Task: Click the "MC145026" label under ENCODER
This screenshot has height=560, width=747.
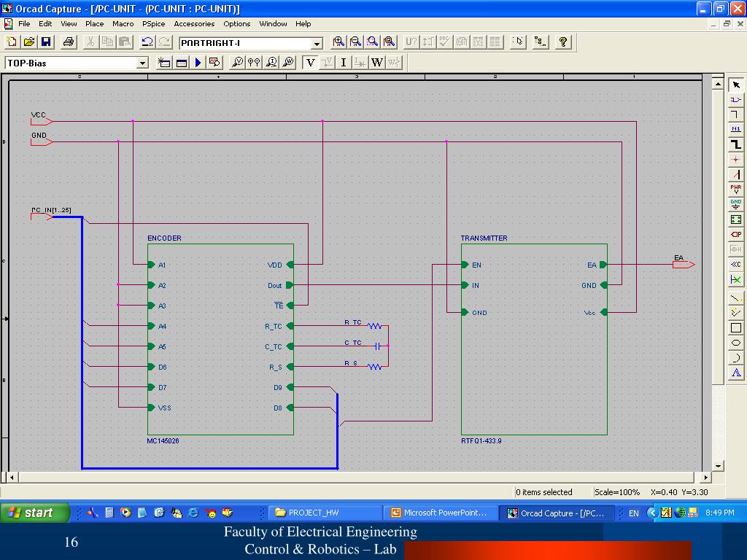Action: 163,441
